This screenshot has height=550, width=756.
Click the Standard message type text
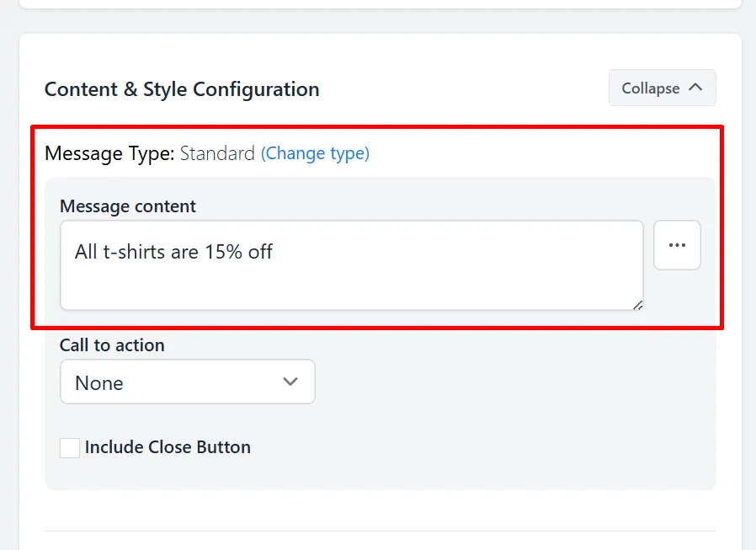(217, 153)
